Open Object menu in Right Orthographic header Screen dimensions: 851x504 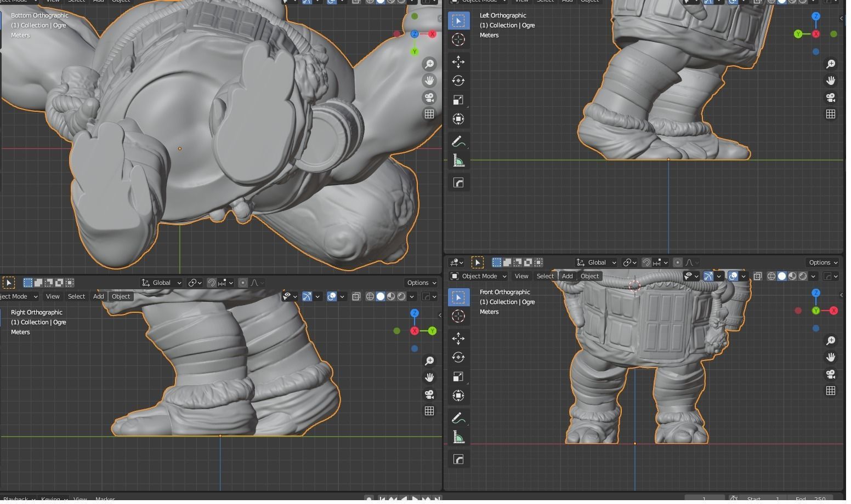point(121,297)
